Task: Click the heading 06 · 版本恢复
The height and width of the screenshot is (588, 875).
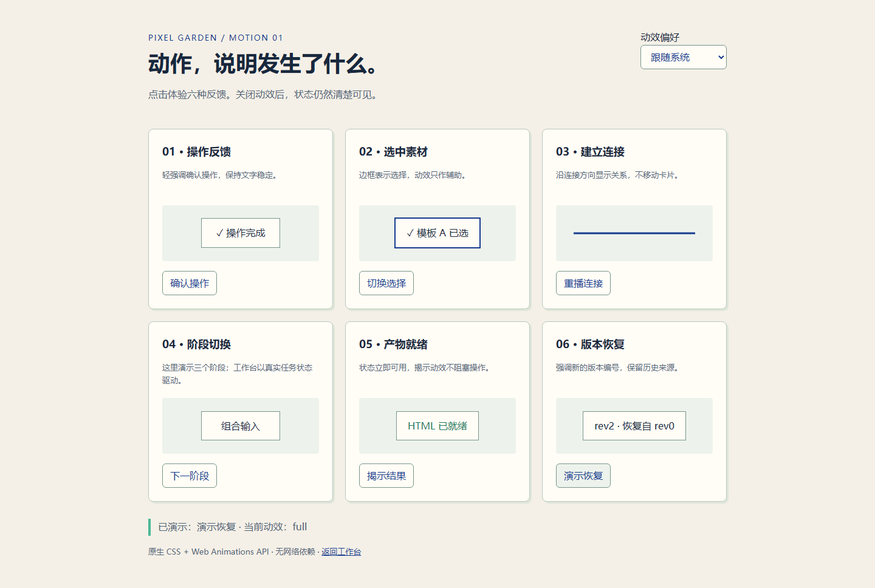Action: pos(590,344)
